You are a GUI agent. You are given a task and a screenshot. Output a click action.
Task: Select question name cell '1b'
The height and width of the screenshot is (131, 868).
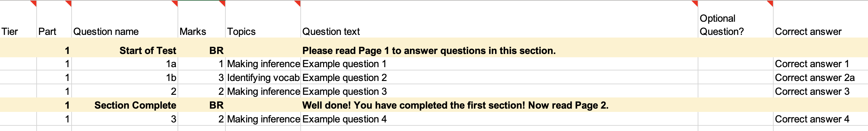[125, 78]
